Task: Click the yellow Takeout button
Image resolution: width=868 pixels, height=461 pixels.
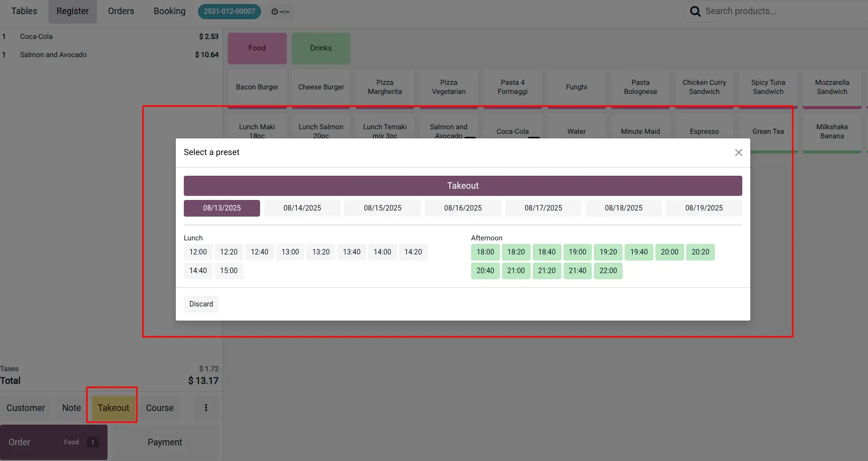Action: [x=113, y=407]
